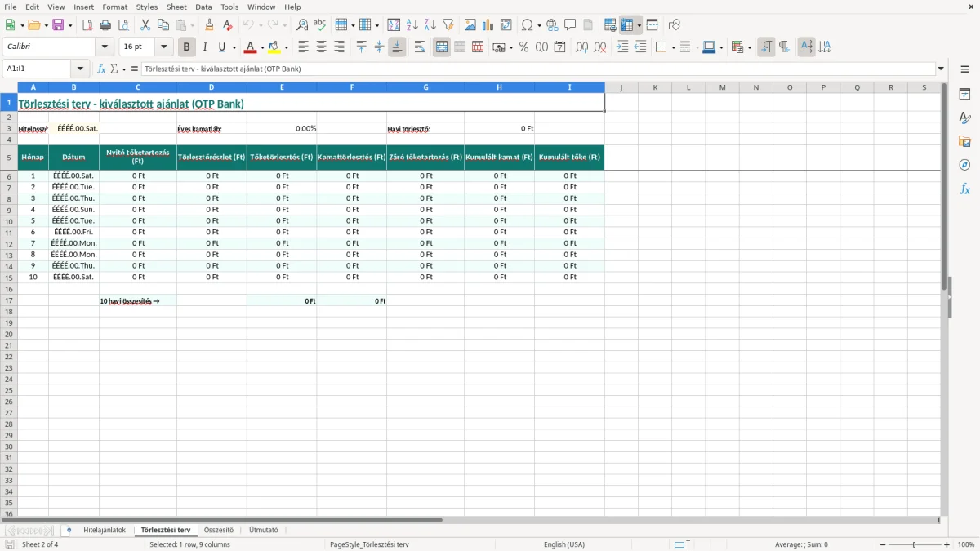Open the Data menu
Image resolution: width=980 pixels, height=551 pixels.
203,7
